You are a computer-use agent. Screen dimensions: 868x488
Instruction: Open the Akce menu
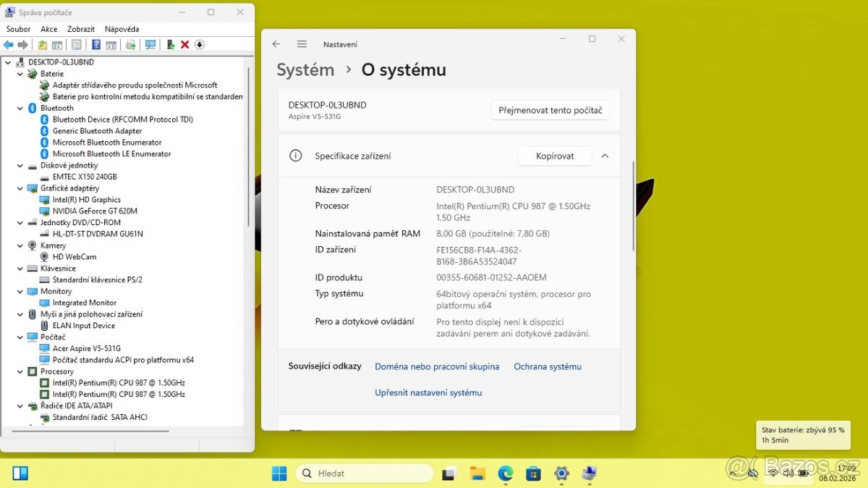tap(48, 29)
